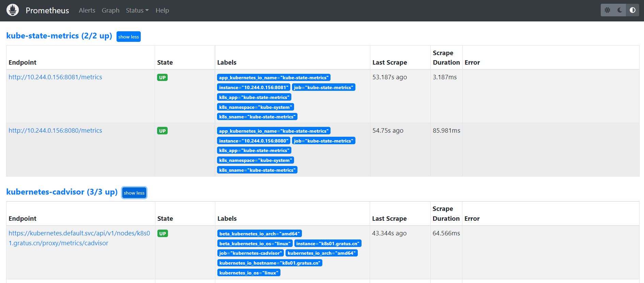Click last scrape value 54.75s ago
This screenshot has height=283, width=644.
[388, 131]
